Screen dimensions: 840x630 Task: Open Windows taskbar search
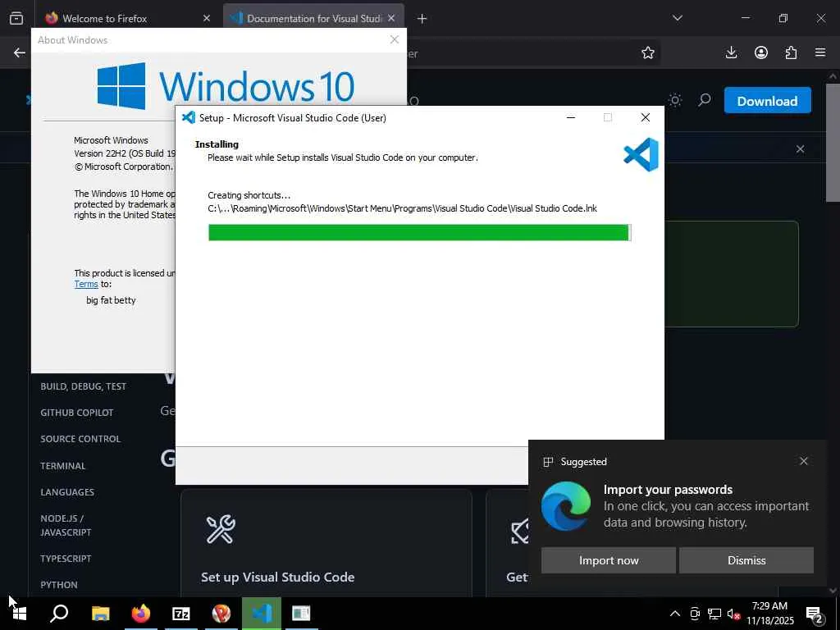[x=59, y=614]
